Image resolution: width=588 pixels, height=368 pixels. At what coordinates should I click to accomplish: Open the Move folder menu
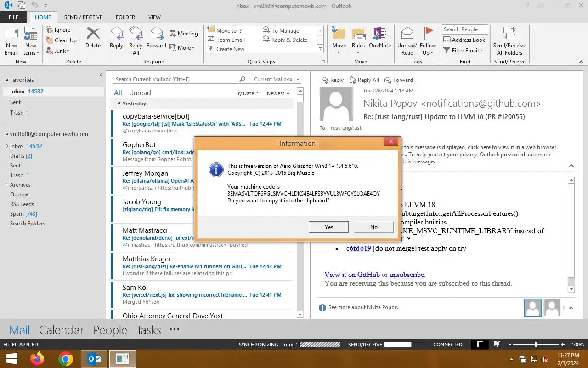pos(339,41)
